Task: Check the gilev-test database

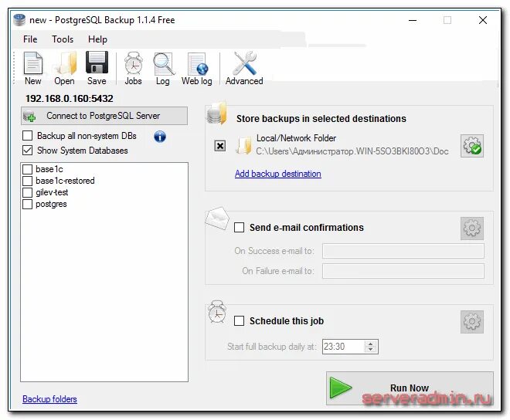Action: click(27, 192)
